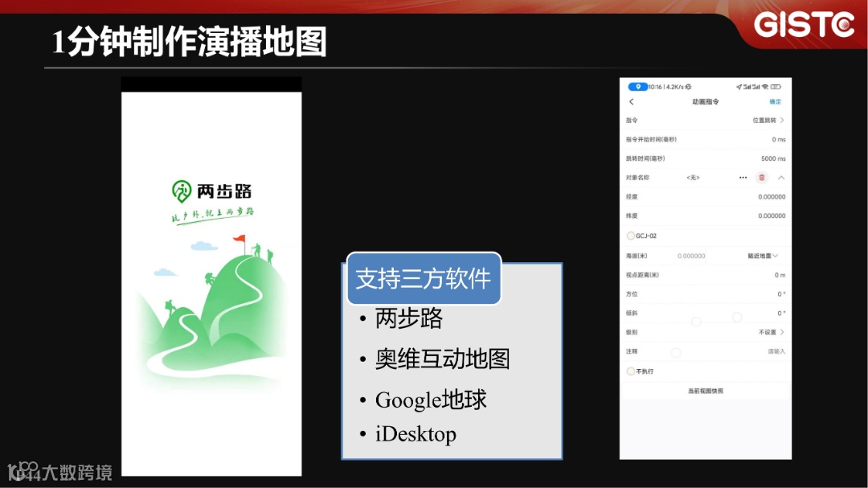Click the 动画指令 page title
868x488 pixels.
[706, 102]
